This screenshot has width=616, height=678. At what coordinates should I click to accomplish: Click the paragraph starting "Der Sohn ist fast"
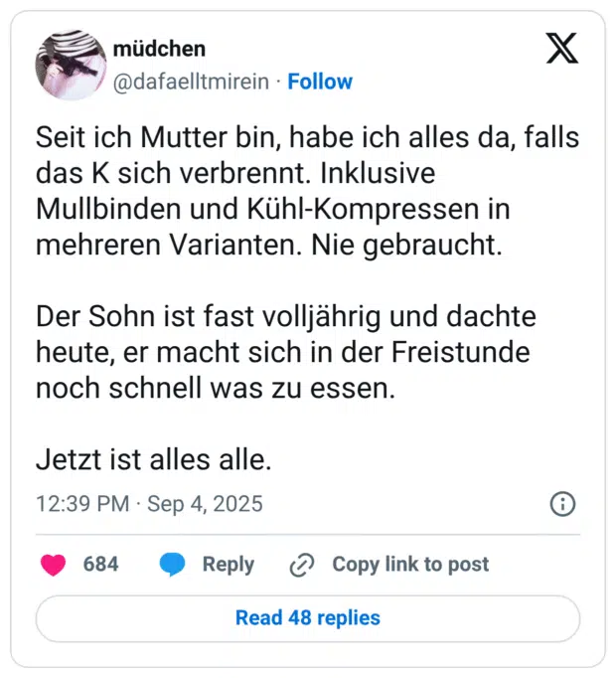pyautogui.click(x=286, y=352)
